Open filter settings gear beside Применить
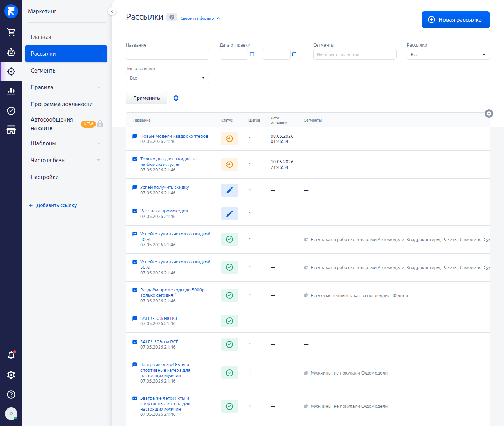 click(x=176, y=98)
